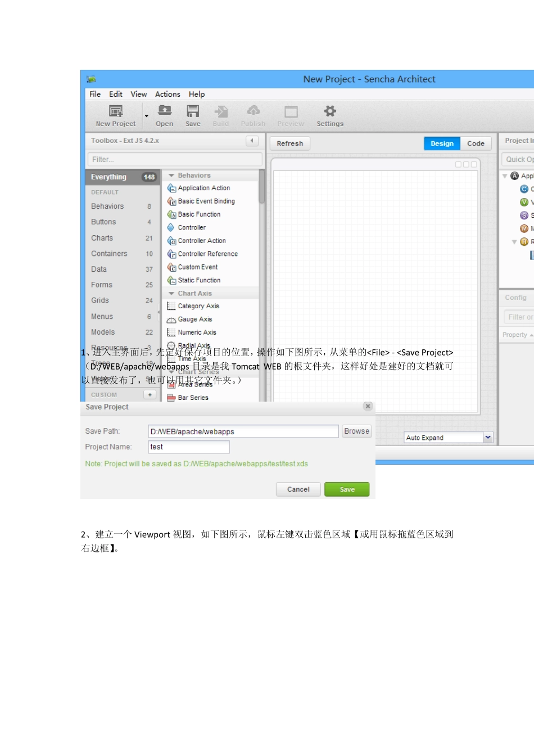Image resolution: width=534 pixels, height=756 pixels.
Task: Open the Actions menu
Action: [168, 94]
